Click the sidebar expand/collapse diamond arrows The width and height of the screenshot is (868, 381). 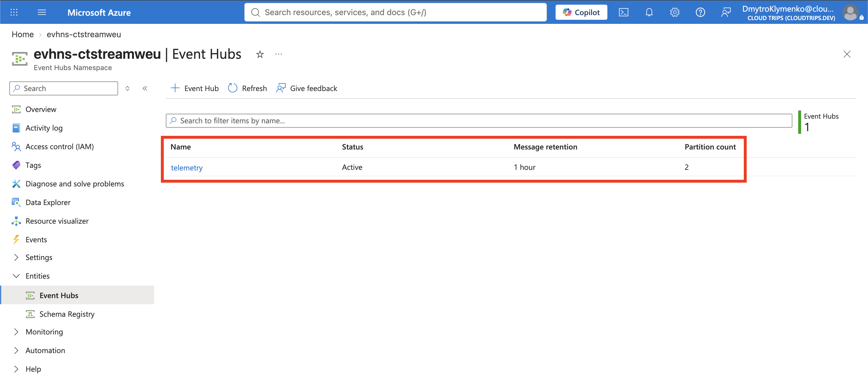[127, 88]
